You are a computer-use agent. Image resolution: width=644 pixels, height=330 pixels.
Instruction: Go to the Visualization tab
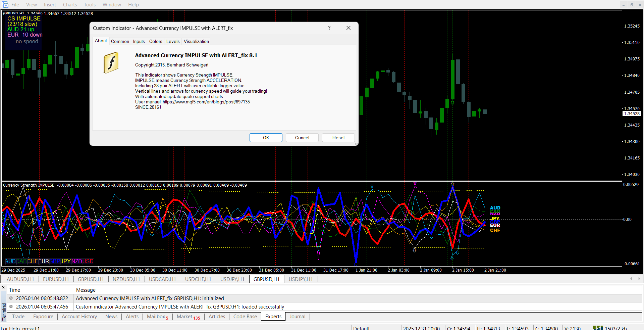pyautogui.click(x=196, y=41)
